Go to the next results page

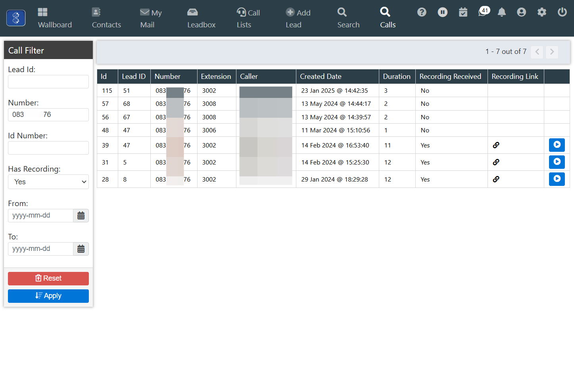pos(552,52)
